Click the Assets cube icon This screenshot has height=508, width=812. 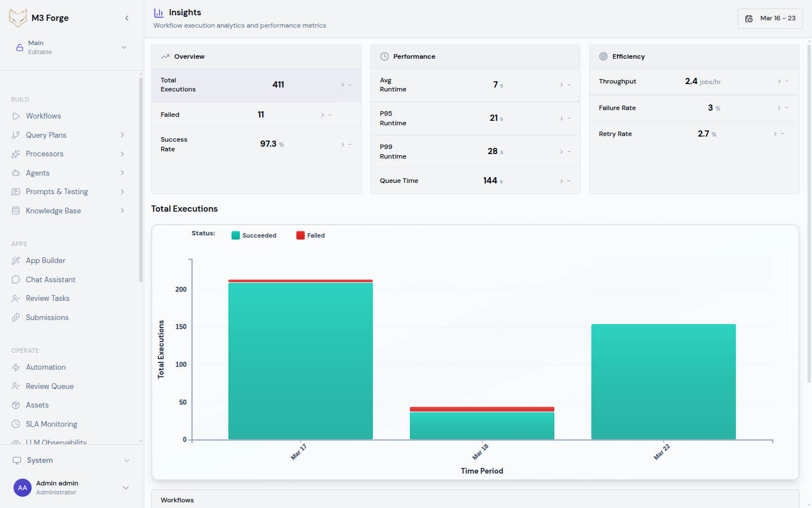tap(16, 405)
